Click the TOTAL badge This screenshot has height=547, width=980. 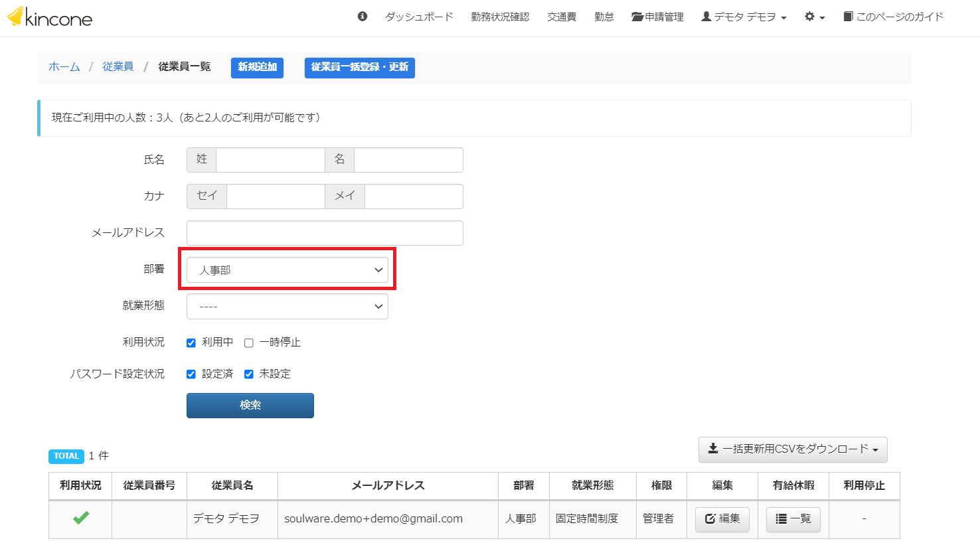[66, 456]
